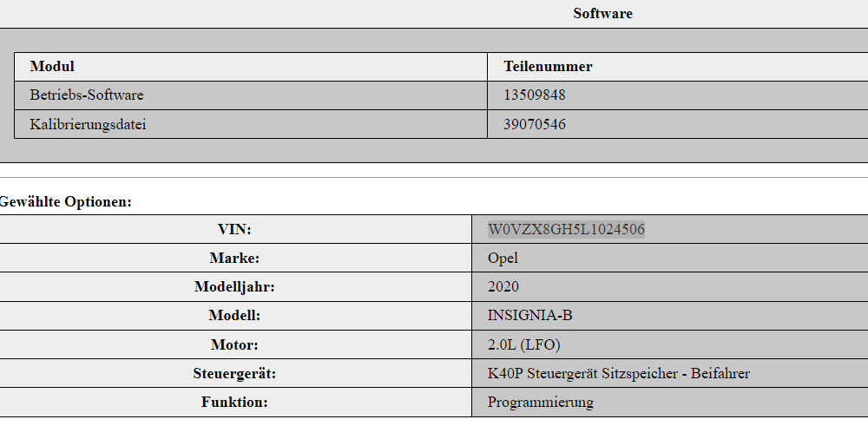The image size is (868, 426).
Task: Click part number 39070546
Action: 534,124
